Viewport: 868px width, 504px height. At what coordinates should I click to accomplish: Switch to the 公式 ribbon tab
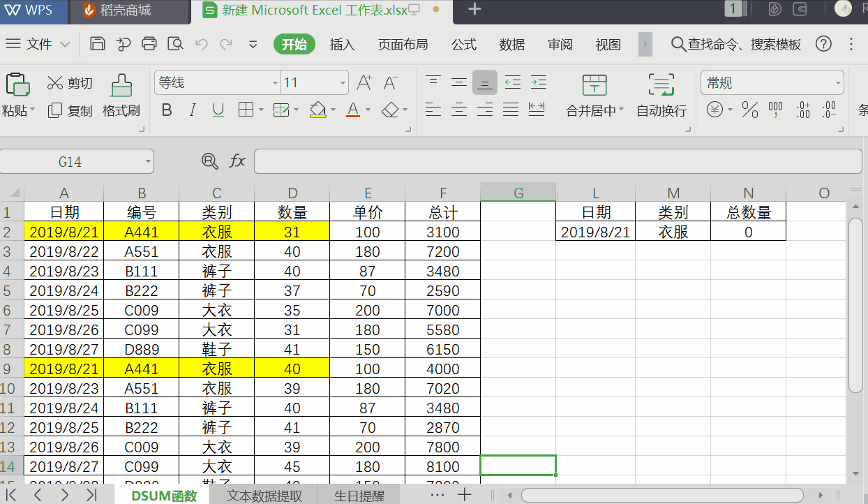point(463,44)
